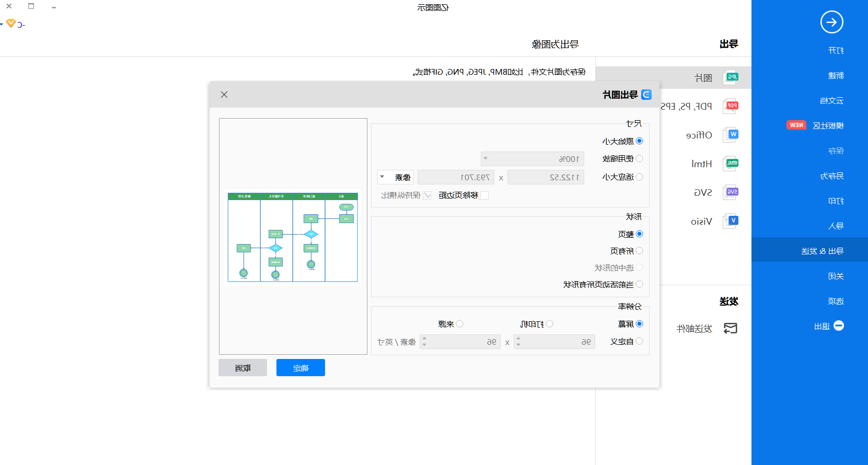Viewport: 868px width, 465px height.
Task: Choose the 来源 resolution radio button
Action: click(x=460, y=324)
